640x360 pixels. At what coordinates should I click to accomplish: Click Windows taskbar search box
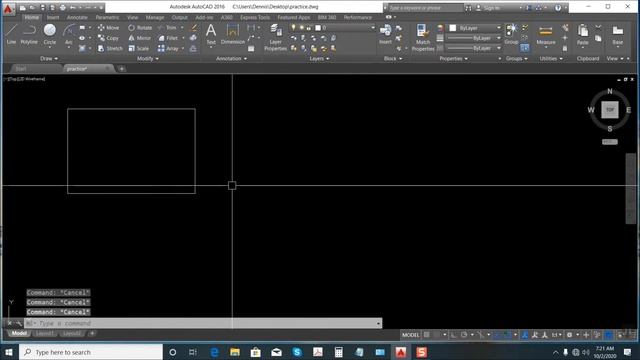(x=91, y=352)
